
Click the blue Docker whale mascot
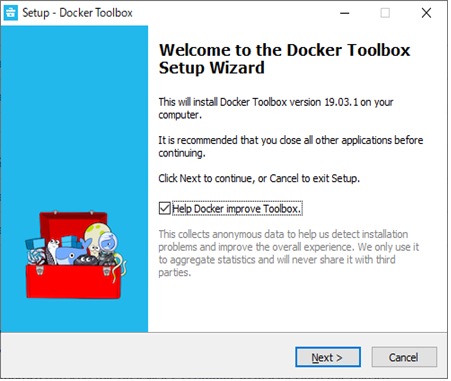coord(70,255)
